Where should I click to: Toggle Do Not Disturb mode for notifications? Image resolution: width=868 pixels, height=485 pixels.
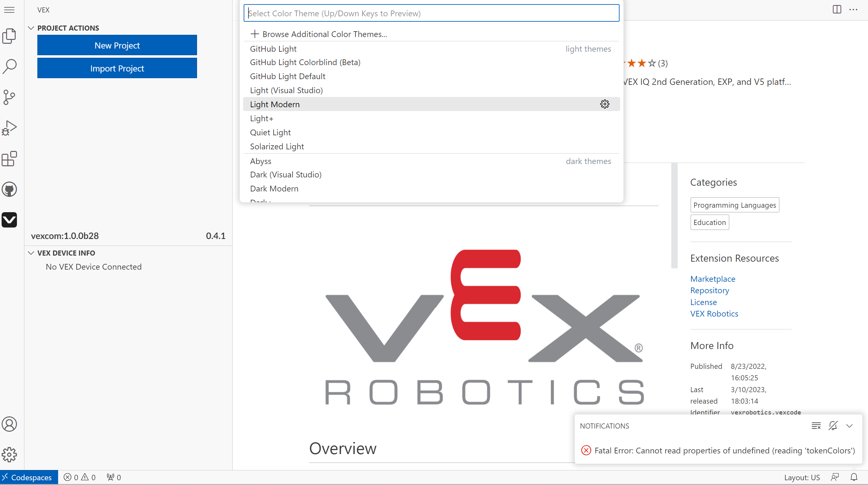coord(833,426)
